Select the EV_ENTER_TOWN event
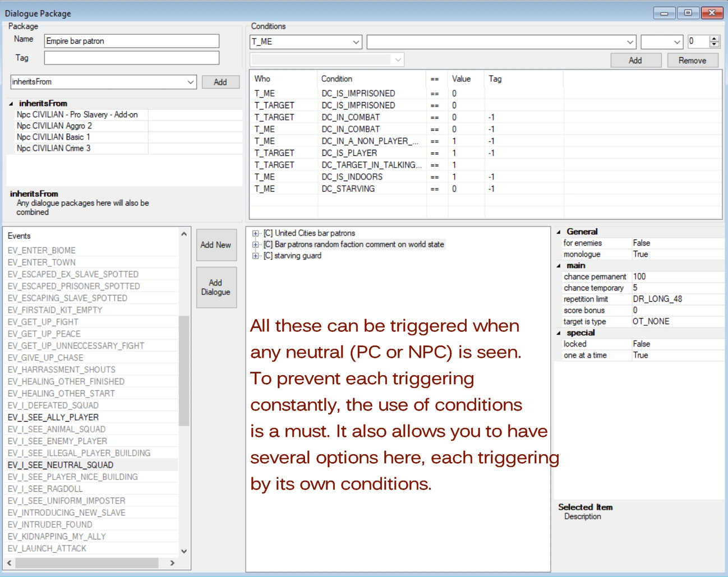This screenshot has width=728, height=577. click(x=92, y=262)
